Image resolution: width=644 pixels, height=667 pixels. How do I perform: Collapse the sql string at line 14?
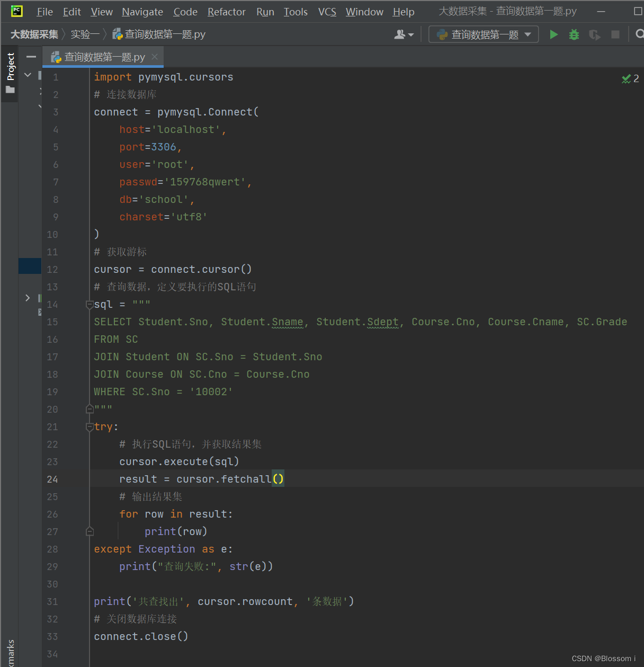point(90,305)
